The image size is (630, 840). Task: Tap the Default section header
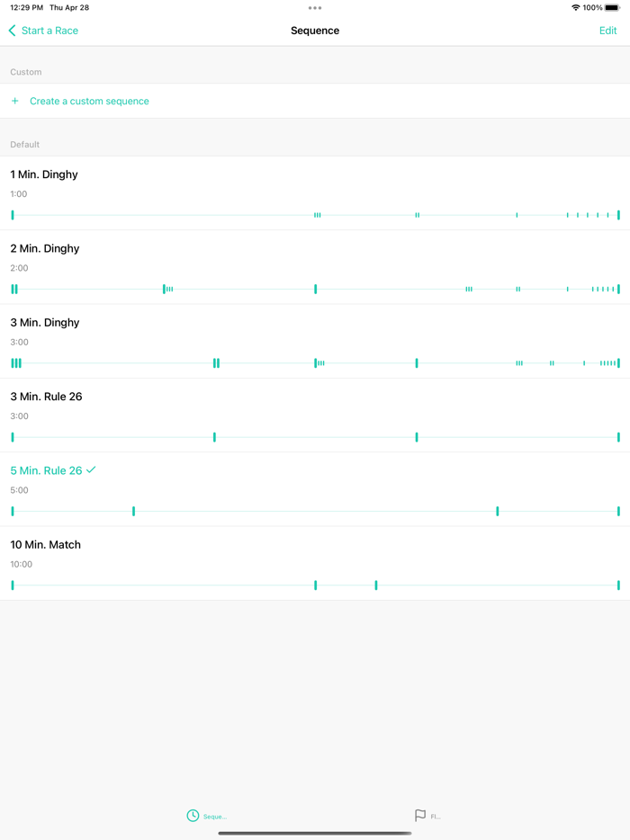tap(24, 145)
